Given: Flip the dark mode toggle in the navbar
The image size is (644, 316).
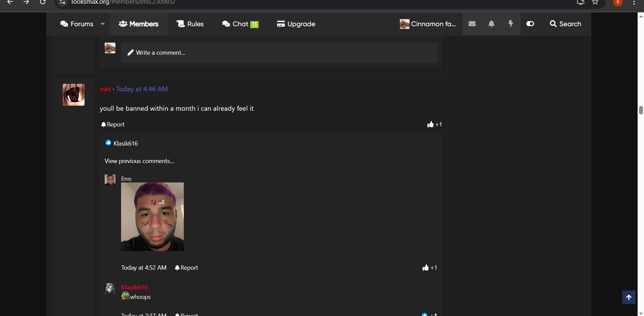Looking at the screenshot, I should [x=530, y=23].
